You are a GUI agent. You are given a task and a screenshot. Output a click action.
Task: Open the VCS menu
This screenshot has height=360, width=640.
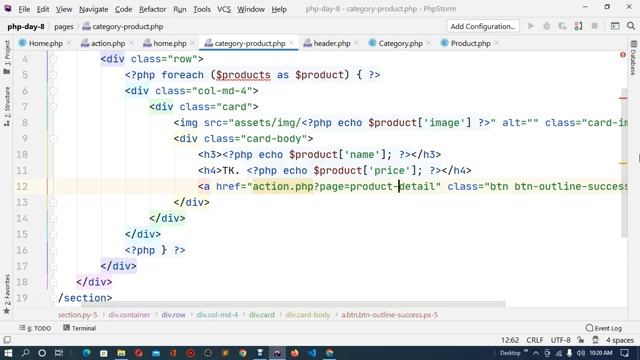[x=224, y=9]
